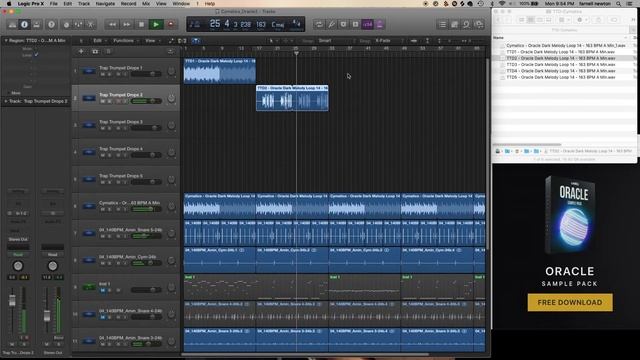Click the red Record button
This screenshot has width=640, height=360.
171,24
